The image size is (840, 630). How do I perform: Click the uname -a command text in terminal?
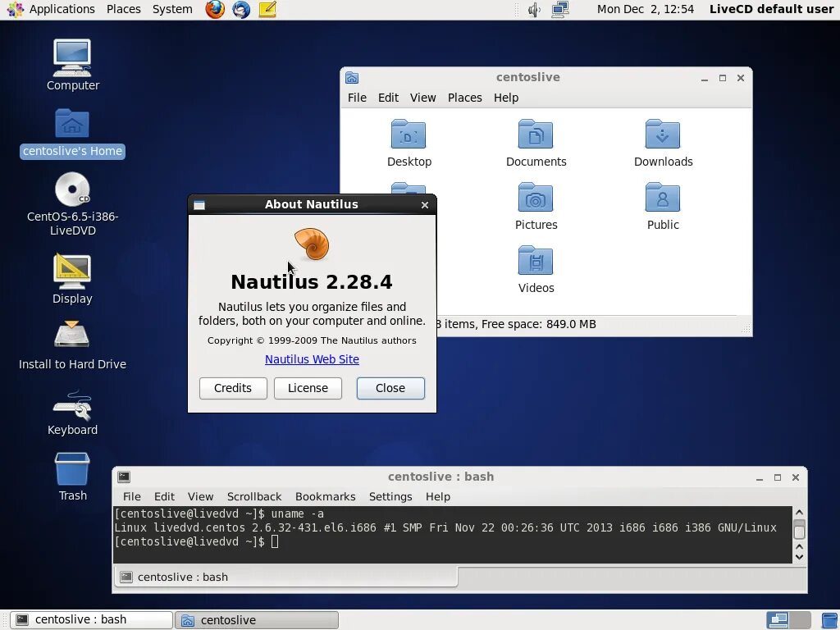click(297, 514)
